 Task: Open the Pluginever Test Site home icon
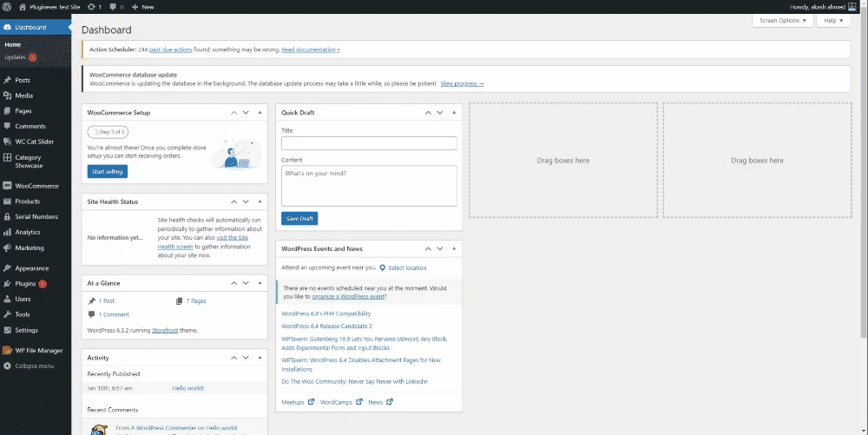23,7
